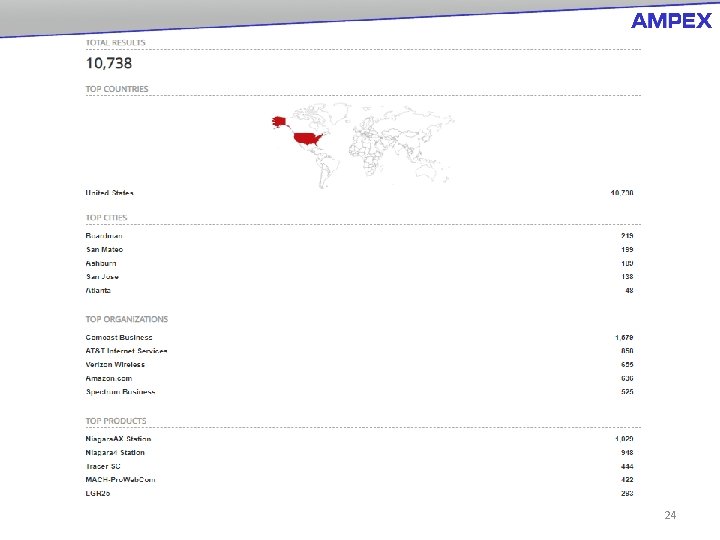Select the TOP CITIES heading
720x540 pixels.
[106, 218]
